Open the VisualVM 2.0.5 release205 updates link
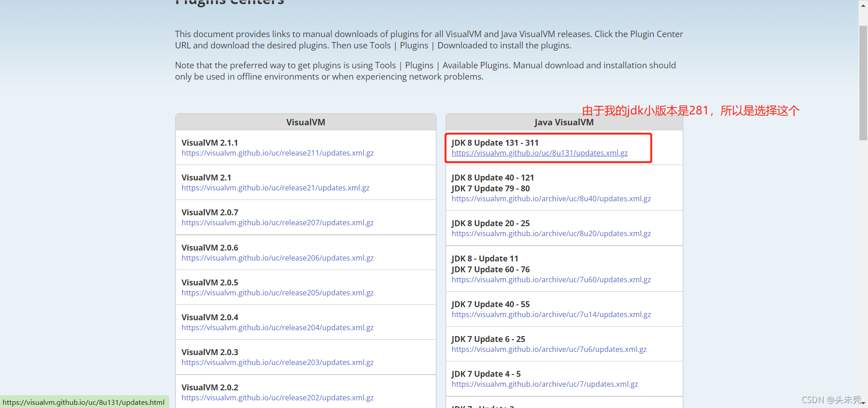The image size is (868, 408). [278, 293]
